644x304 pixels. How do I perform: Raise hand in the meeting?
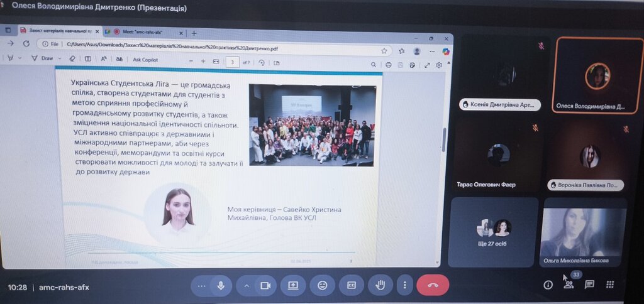(380, 286)
